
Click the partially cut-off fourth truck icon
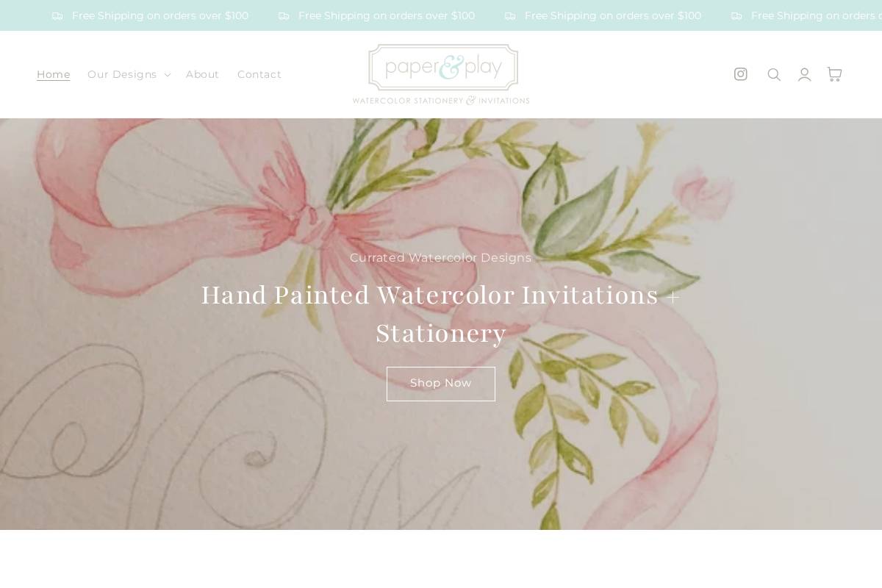point(736,16)
